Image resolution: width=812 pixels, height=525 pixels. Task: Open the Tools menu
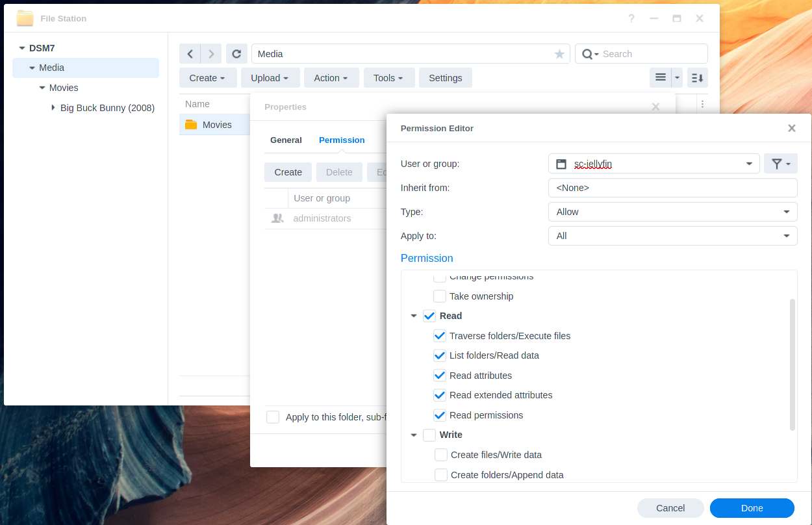coord(388,77)
